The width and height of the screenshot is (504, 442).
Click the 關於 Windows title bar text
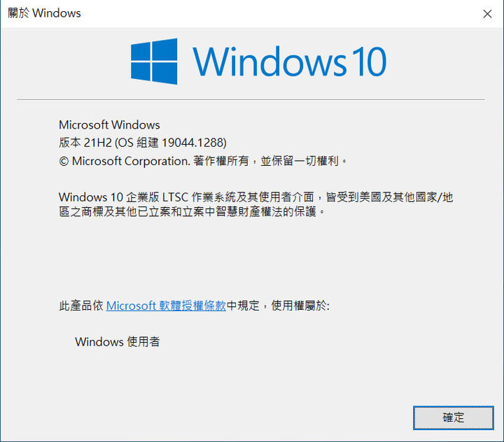(44, 13)
